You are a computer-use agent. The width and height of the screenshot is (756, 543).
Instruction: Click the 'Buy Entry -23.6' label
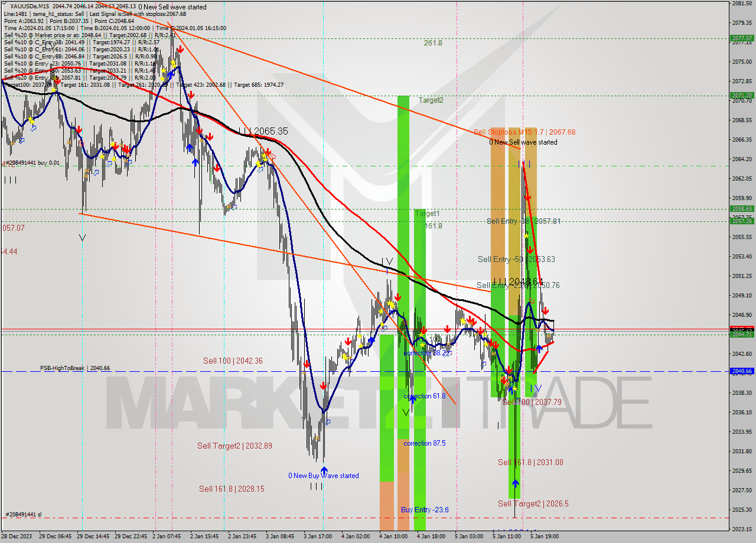(425, 509)
